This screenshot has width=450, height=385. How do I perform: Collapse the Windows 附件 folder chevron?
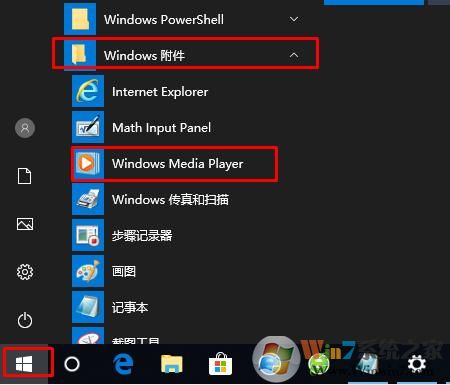point(294,55)
